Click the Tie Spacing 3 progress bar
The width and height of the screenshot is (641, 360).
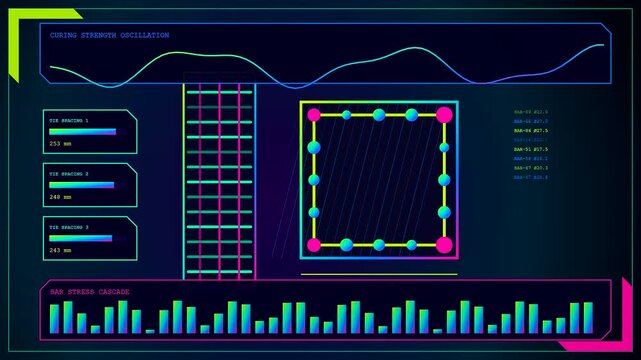81,238
